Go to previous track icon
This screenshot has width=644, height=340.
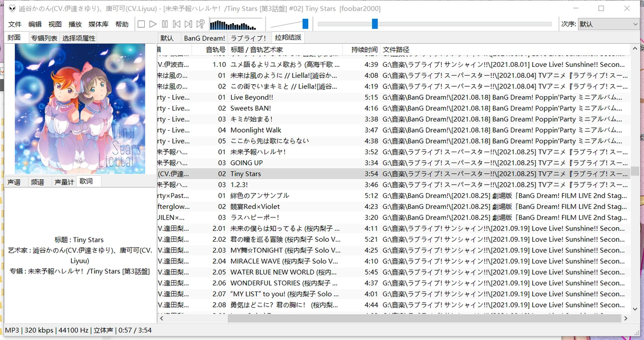(x=177, y=24)
